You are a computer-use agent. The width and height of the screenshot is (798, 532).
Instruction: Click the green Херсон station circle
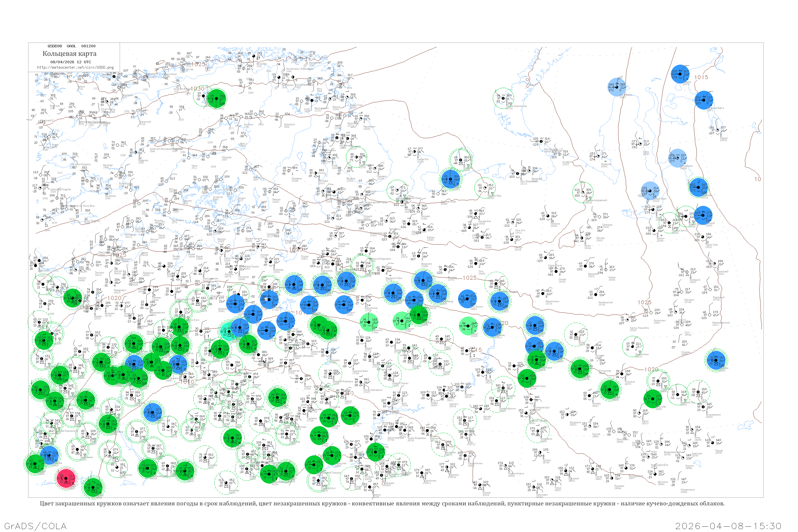93,488
